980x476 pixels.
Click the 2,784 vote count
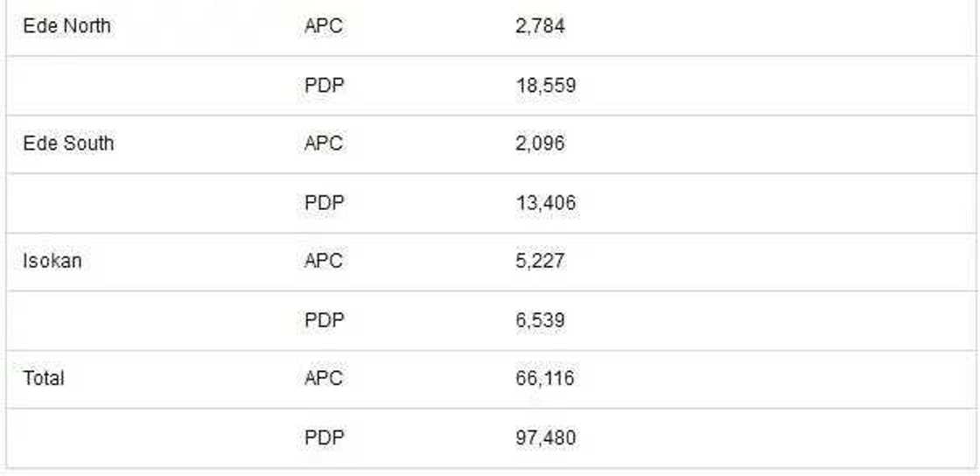(x=541, y=26)
